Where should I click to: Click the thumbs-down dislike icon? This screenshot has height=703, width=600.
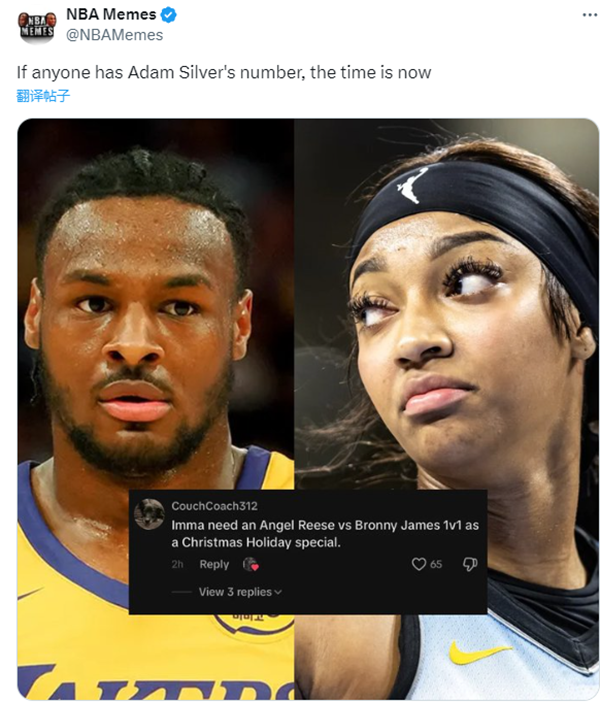pyautogui.click(x=470, y=564)
